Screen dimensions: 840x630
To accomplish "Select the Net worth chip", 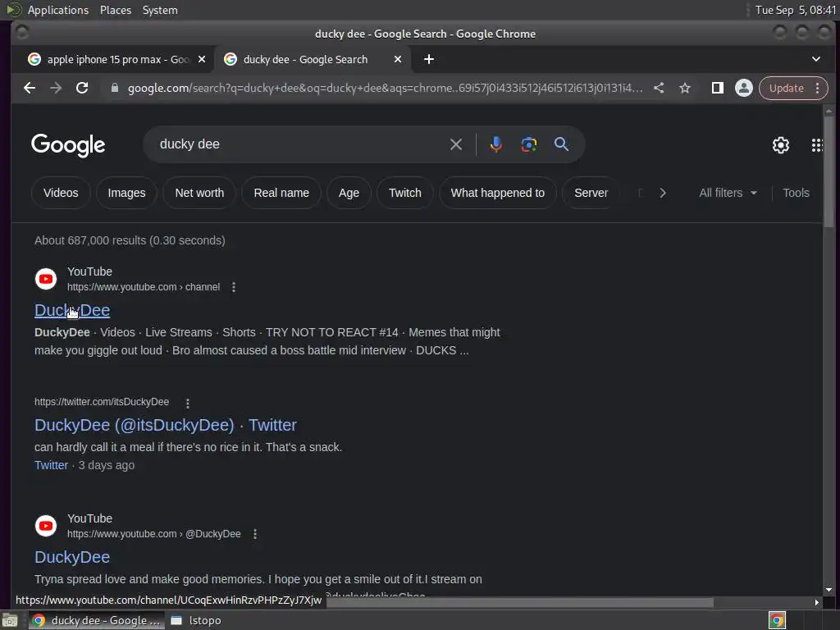I will click(199, 193).
